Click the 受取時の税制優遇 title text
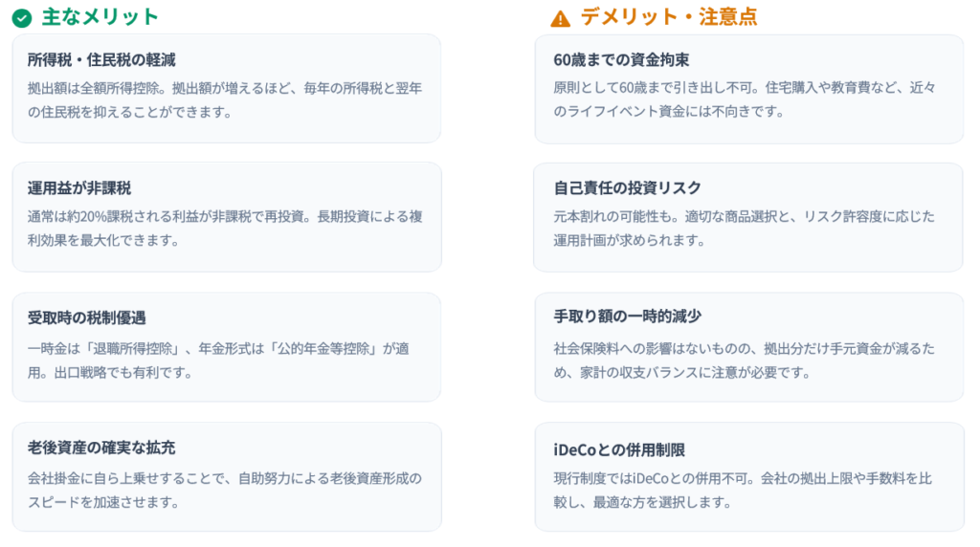 pos(87,317)
